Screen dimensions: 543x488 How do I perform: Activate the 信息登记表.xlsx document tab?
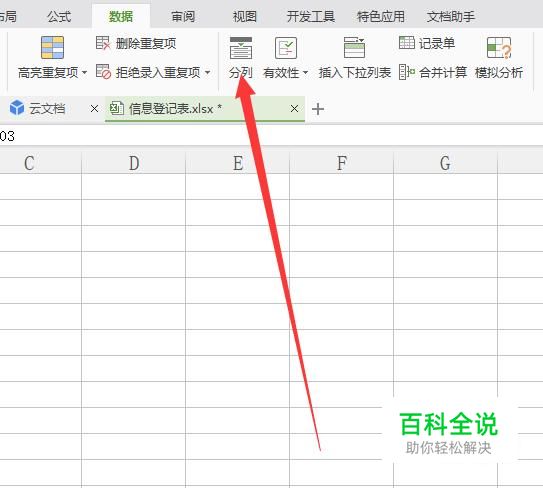coord(205,109)
